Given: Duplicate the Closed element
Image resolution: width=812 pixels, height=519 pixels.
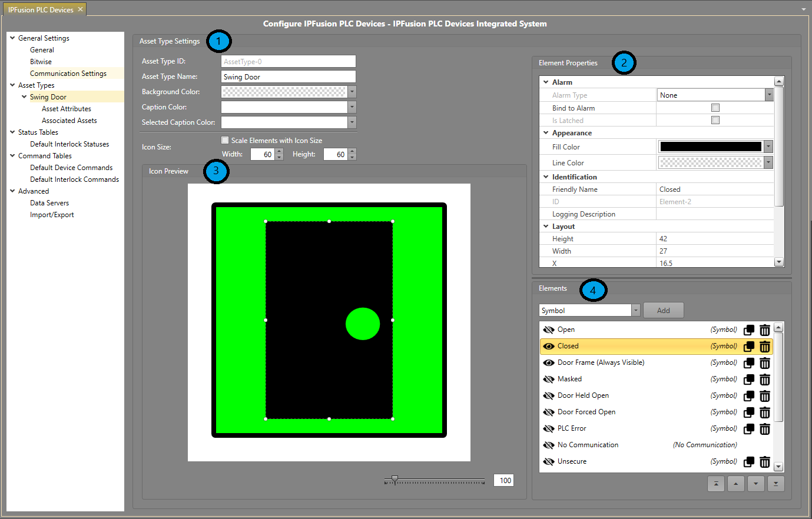Looking at the screenshot, I should tap(749, 347).
